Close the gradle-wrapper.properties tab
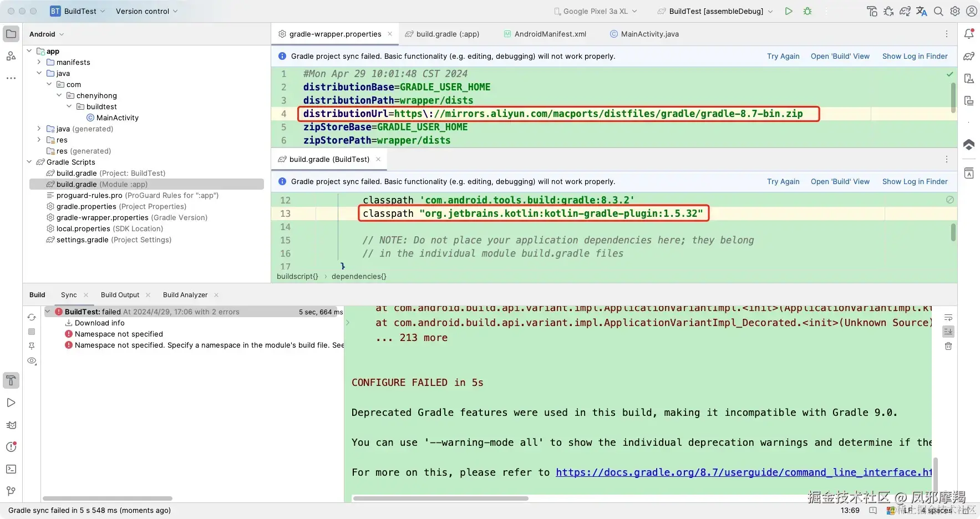The width and height of the screenshot is (980, 519). tap(390, 34)
